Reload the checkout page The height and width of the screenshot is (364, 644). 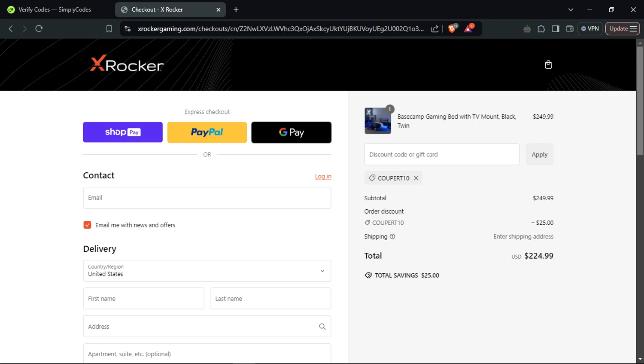[39, 29]
